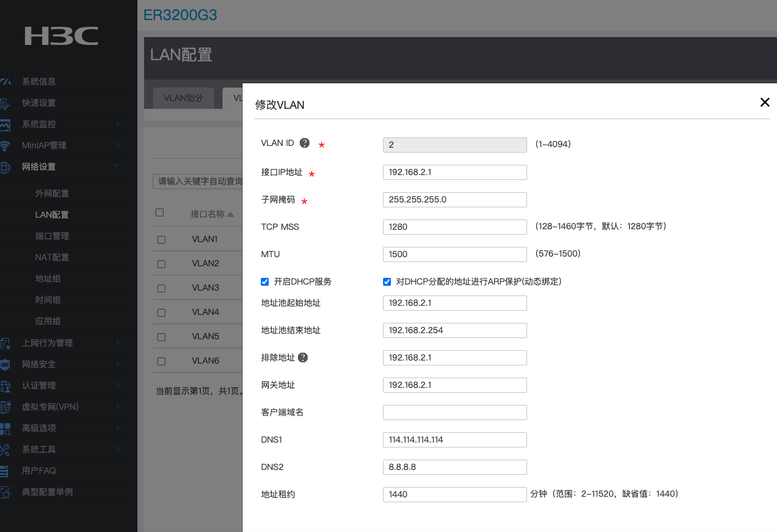
Task: Check the VLAN6 row checkbox
Action: 161,361
